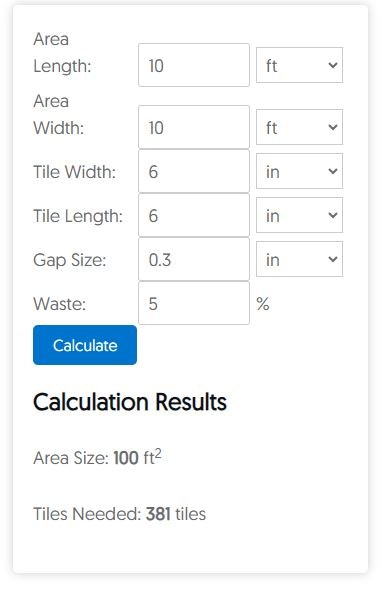
Task: Click the Area Width label text
Action: coord(59,115)
